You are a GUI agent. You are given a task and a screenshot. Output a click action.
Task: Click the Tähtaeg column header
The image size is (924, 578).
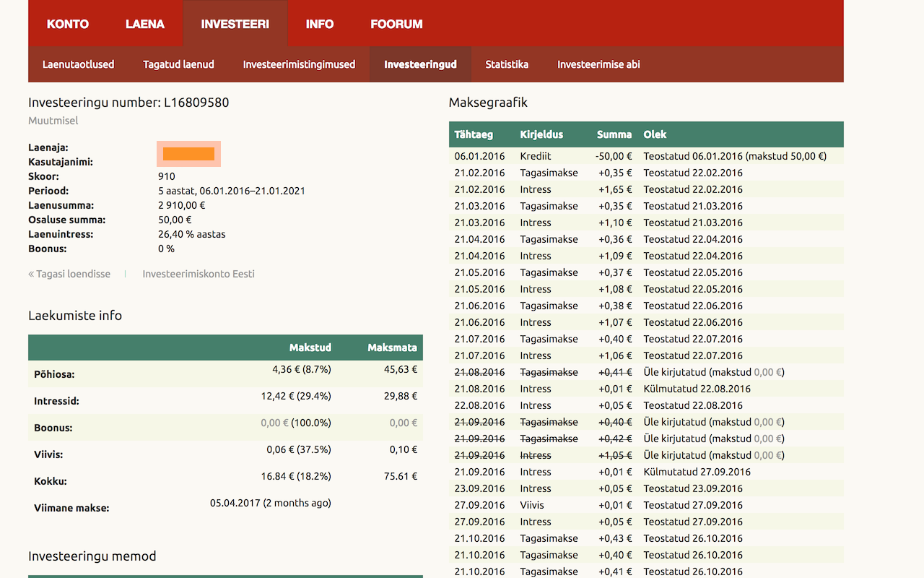474,134
